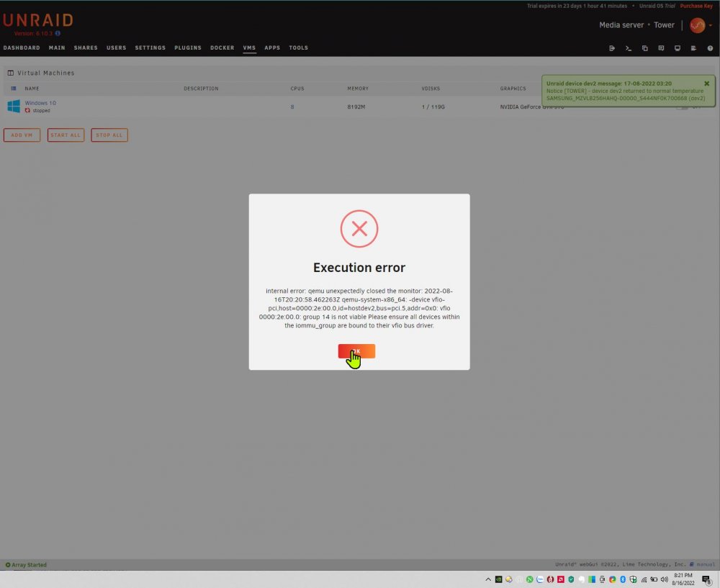Screen dimensions: 720x588
Task: Open the Feedback icon
Action: (x=661, y=48)
